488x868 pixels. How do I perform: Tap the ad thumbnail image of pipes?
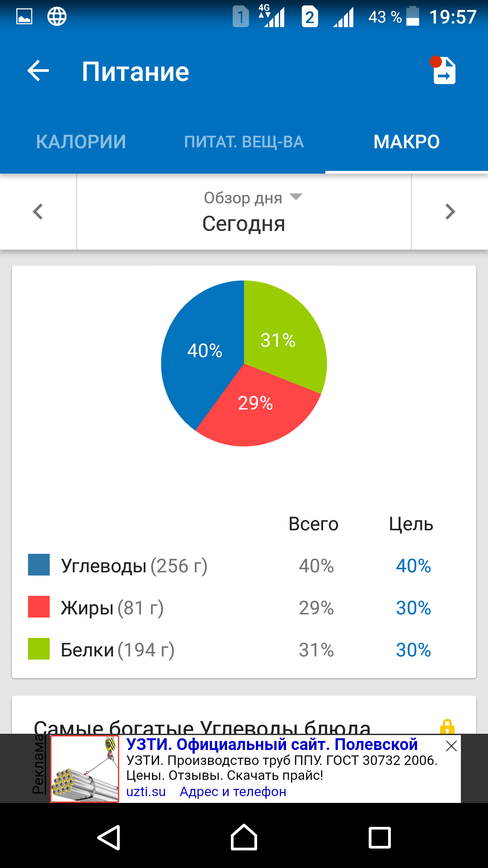(84, 769)
